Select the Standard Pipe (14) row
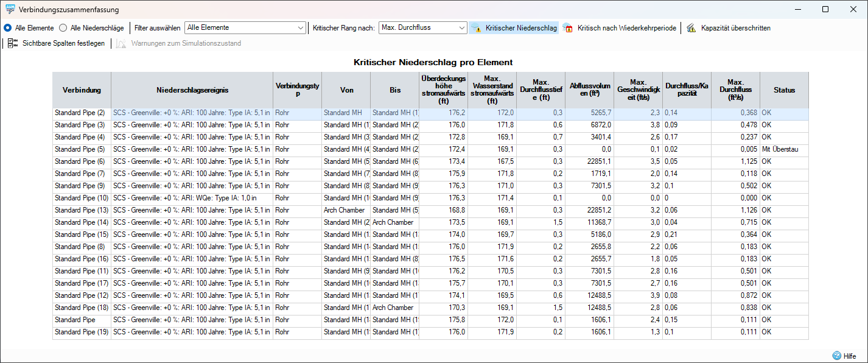 click(x=431, y=222)
